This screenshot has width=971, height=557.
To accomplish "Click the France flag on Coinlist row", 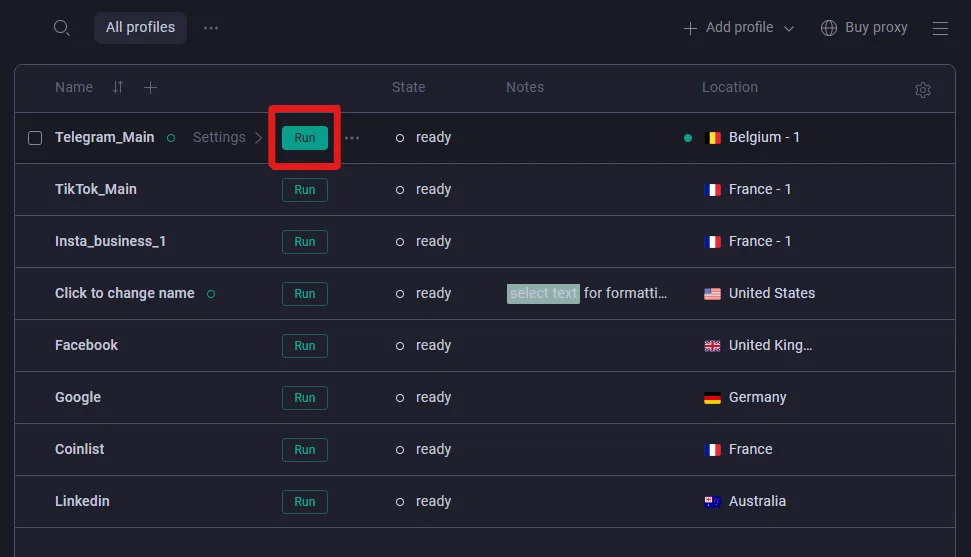I will click(x=712, y=450).
